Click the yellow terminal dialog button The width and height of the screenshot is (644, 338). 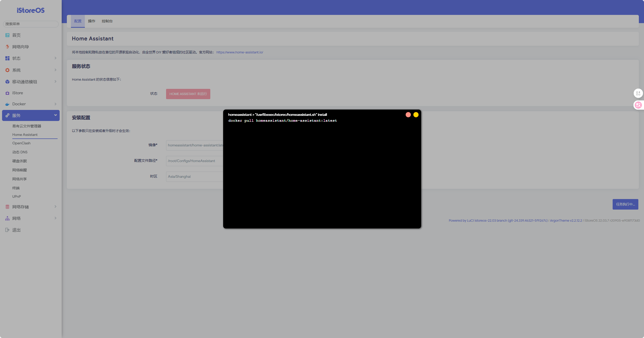(x=416, y=115)
